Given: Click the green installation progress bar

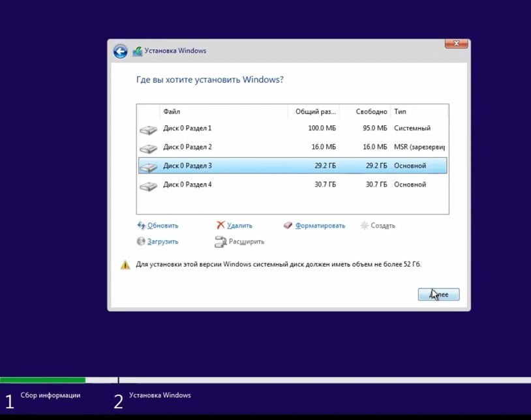Looking at the screenshot, I should (42, 380).
